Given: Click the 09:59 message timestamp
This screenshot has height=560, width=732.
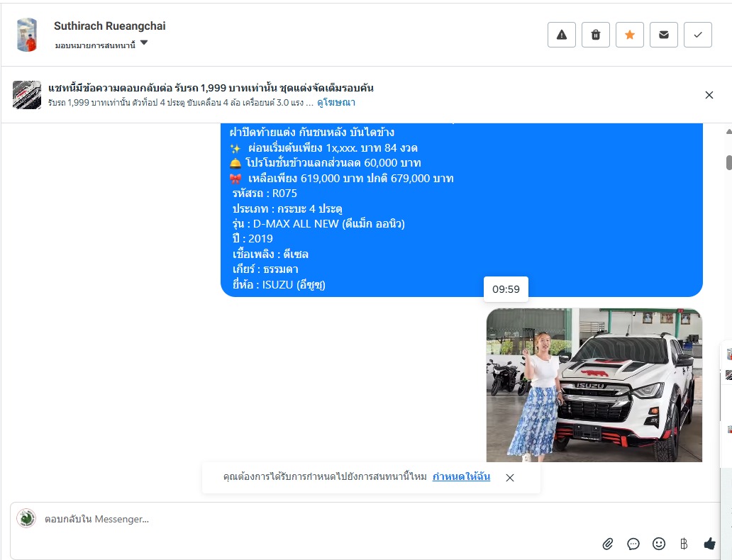Looking at the screenshot, I should (506, 289).
